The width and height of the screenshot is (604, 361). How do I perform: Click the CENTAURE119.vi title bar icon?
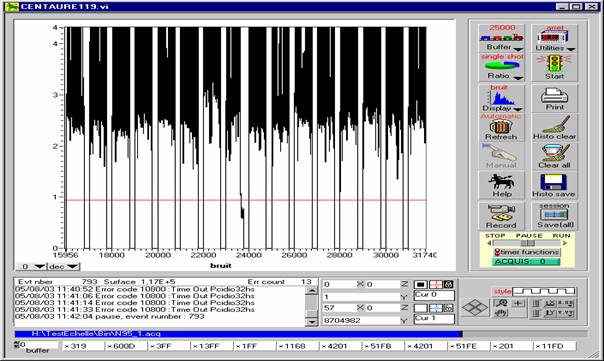[x=11, y=7]
